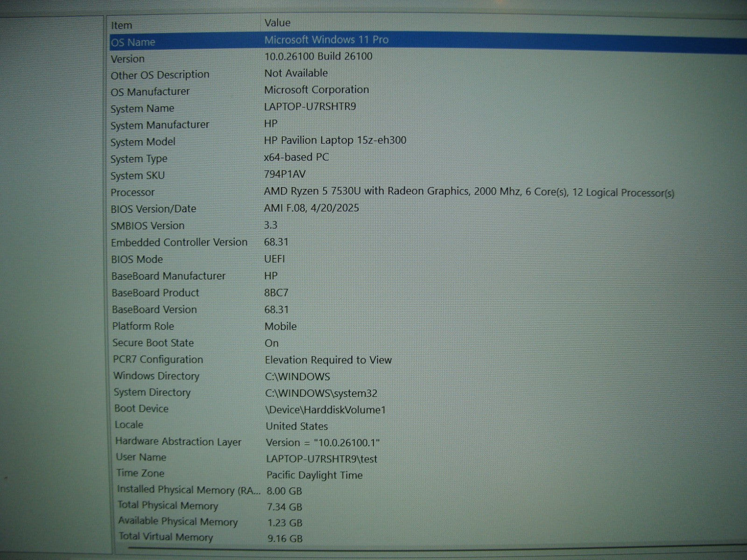
Task: Select the Time Zone item label
Action: [x=140, y=473]
